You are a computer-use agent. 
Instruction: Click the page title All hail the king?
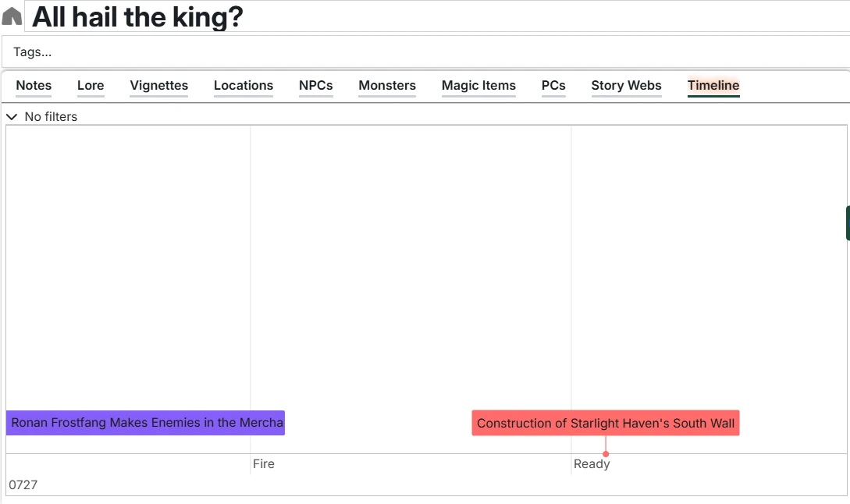137,16
